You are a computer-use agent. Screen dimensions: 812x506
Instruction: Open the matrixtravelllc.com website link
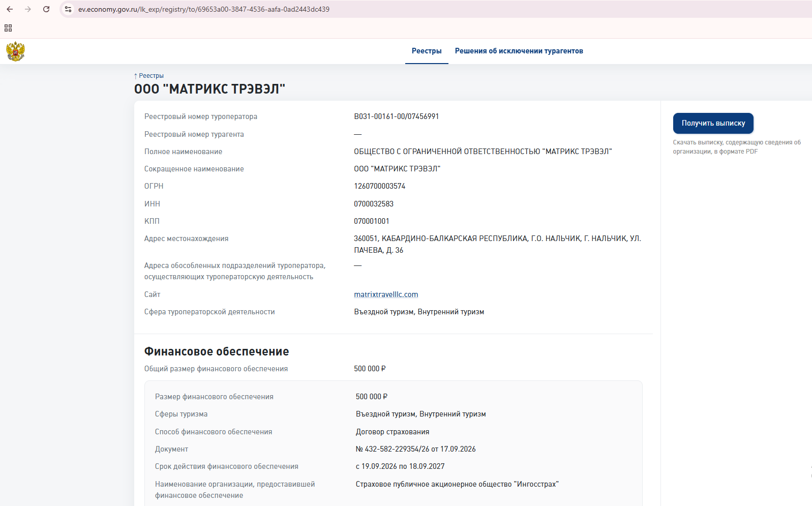386,294
